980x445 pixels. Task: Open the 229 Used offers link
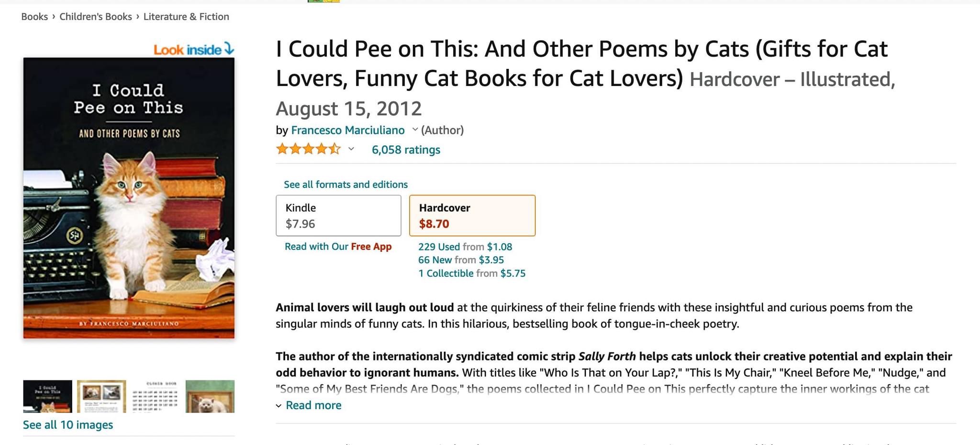(439, 247)
